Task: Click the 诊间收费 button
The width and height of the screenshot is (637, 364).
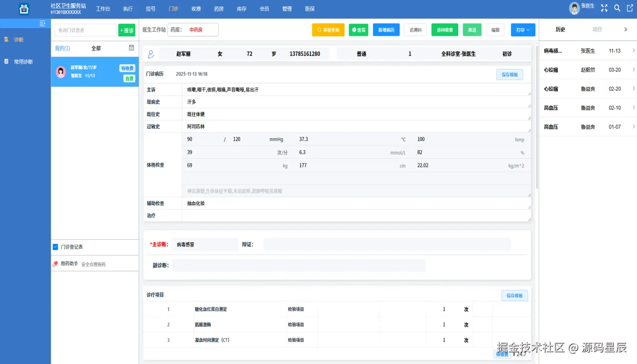Action: point(445,30)
